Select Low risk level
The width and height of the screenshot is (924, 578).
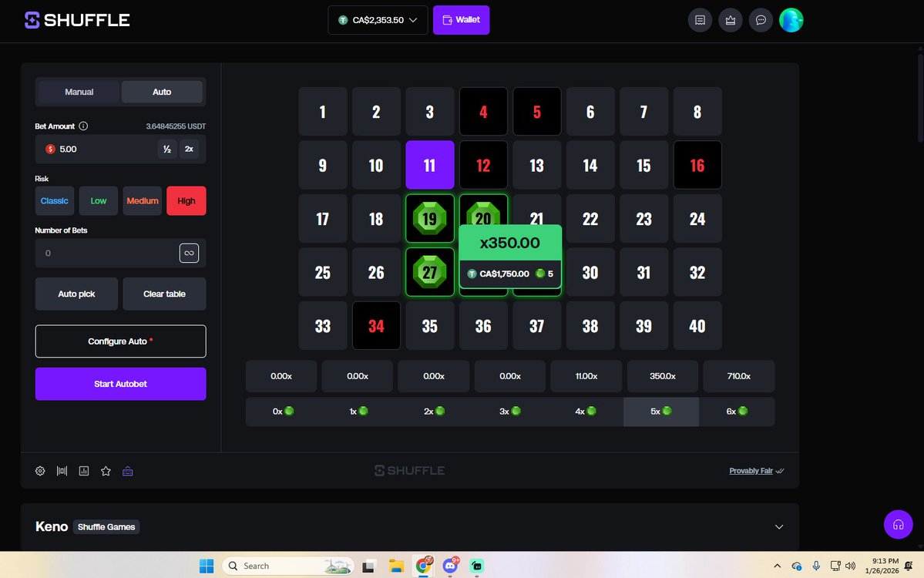[x=99, y=201]
